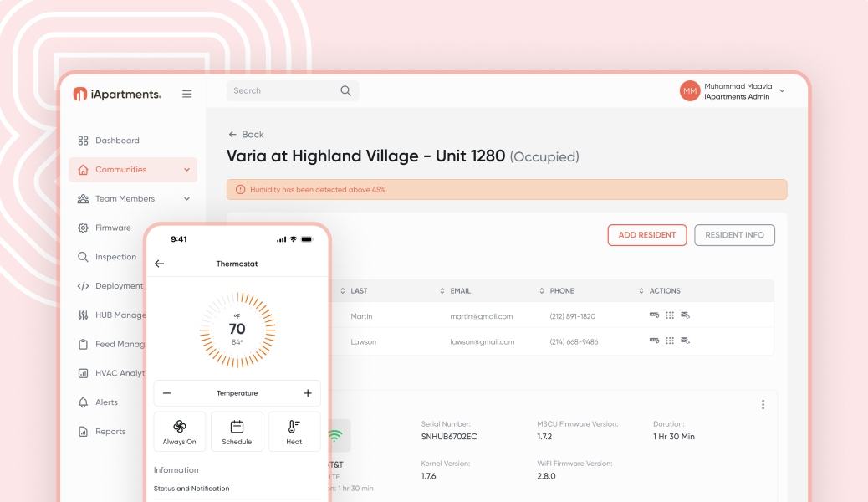Click the HUB Management sliders icon
Viewport: 868px width, 502px height.
coord(83,315)
